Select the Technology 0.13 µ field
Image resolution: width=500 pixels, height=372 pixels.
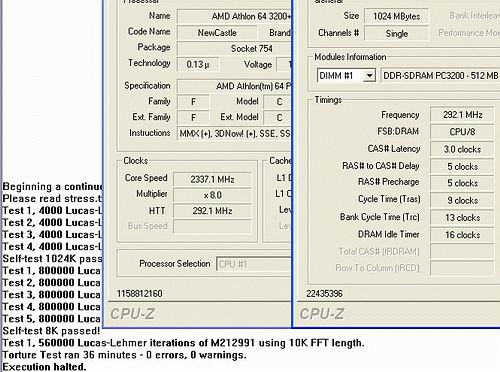[x=198, y=64]
